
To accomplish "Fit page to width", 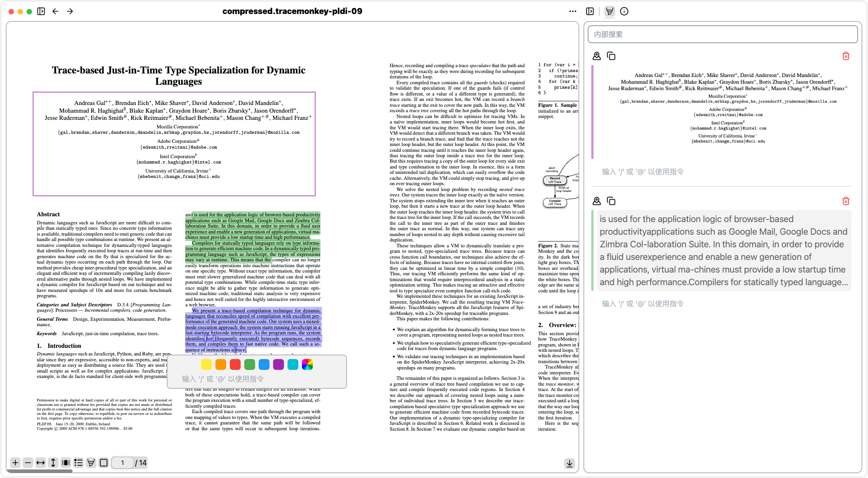I will (x=41, y=463).
